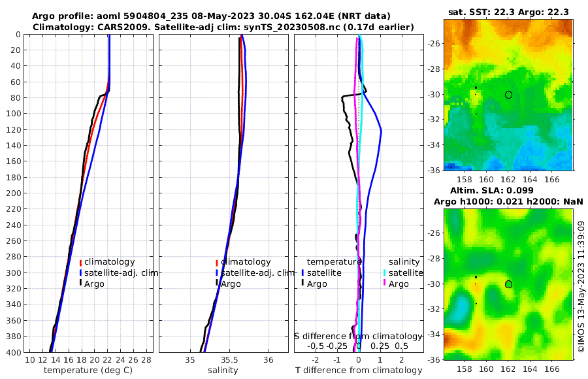Click the blue satellite temperature difference peak
This screenshot has height=379, width=588.
pos(381,131)
